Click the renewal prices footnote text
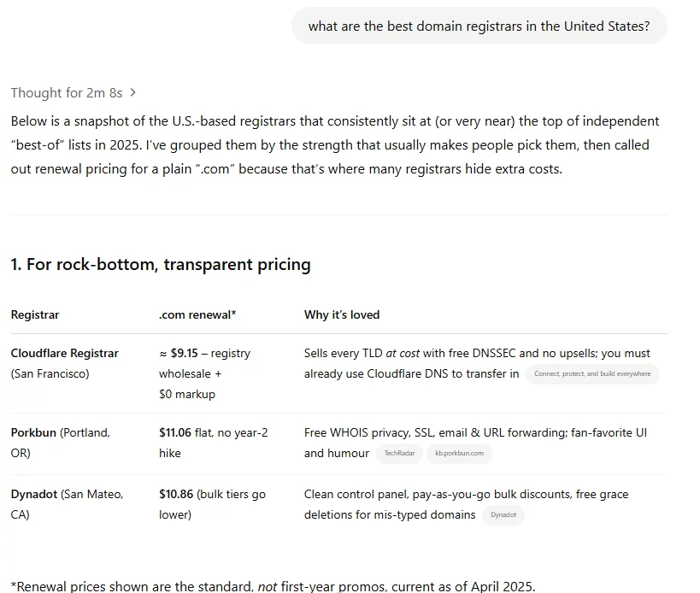Image resolution: width=700 pixels, height=593 pixels. [x=274, y=586]
